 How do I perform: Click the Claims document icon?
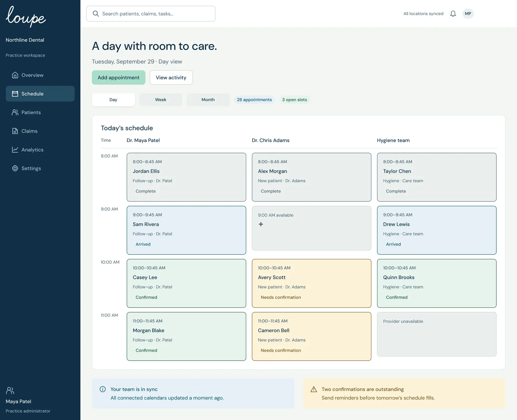(x=15, y=131)
